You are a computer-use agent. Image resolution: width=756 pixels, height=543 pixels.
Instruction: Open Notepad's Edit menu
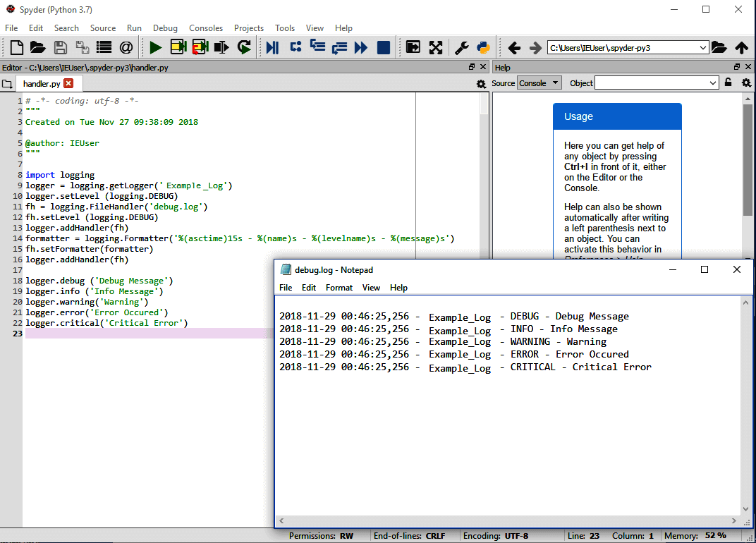(309, 288)
